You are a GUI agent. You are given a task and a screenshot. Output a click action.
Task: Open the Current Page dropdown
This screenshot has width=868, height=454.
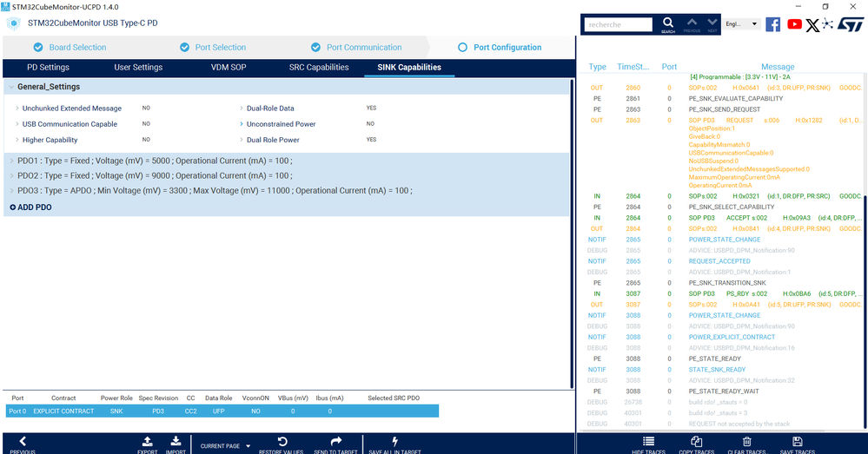(x=225, y=445)
